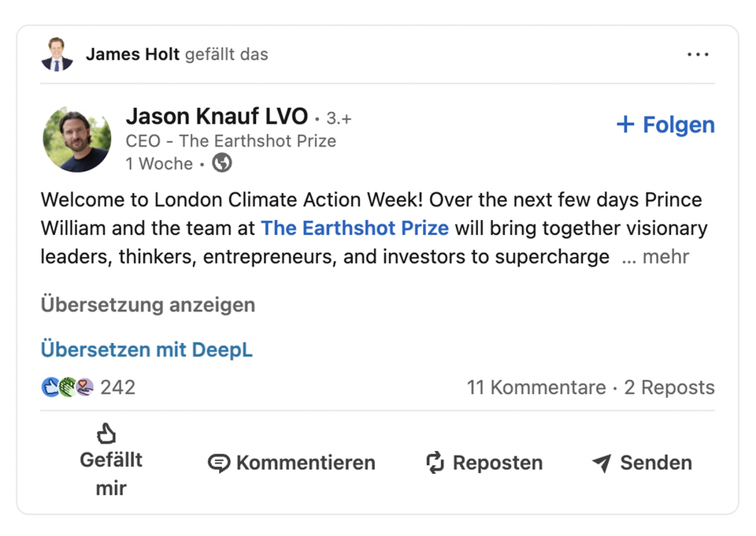Click the reactions count 242
Screen dimensions: 756x536
119,387
